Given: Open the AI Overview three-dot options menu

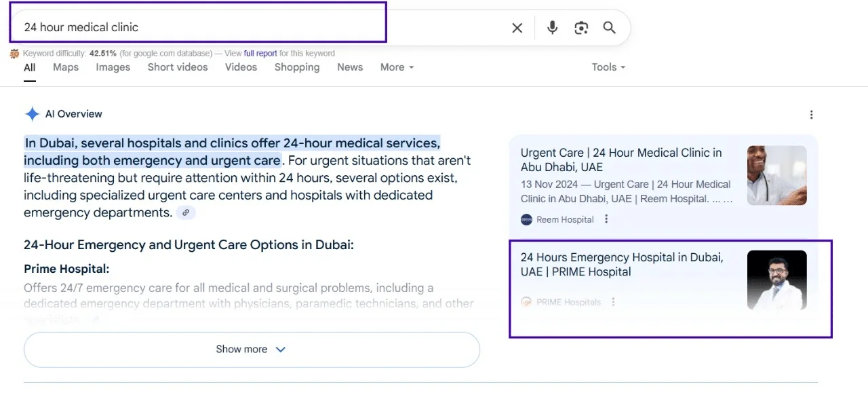Looking at the screenshot, I should point(811,115).
